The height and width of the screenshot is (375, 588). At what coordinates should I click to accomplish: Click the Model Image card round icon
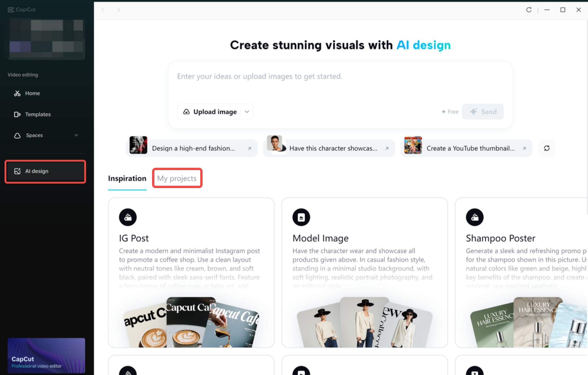click(x=301, y=217)
